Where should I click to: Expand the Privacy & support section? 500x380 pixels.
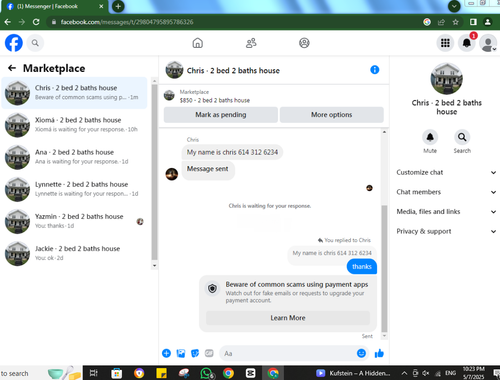click(x=446, y=231)
